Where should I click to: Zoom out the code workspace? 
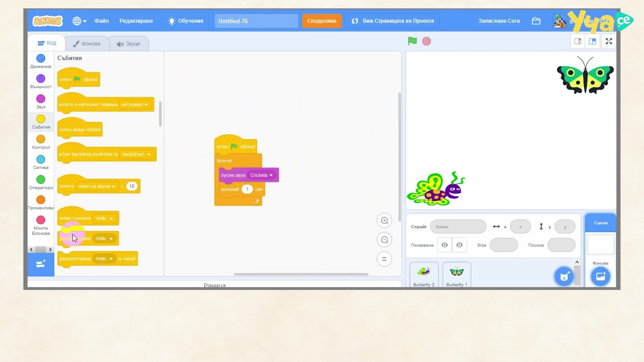384,240
